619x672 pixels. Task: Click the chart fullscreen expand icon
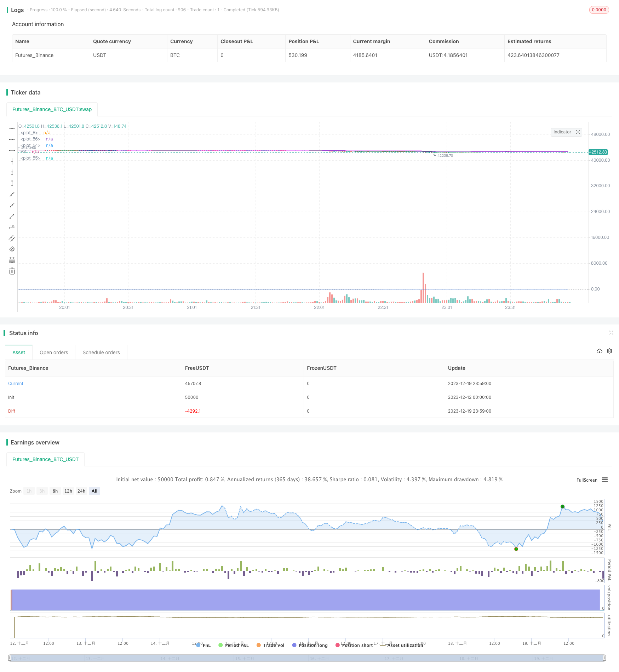(578, 132)
